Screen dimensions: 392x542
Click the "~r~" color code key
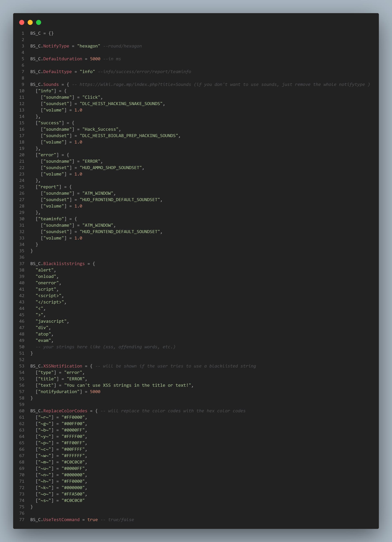pyautogui.click(x=45, y=417)
